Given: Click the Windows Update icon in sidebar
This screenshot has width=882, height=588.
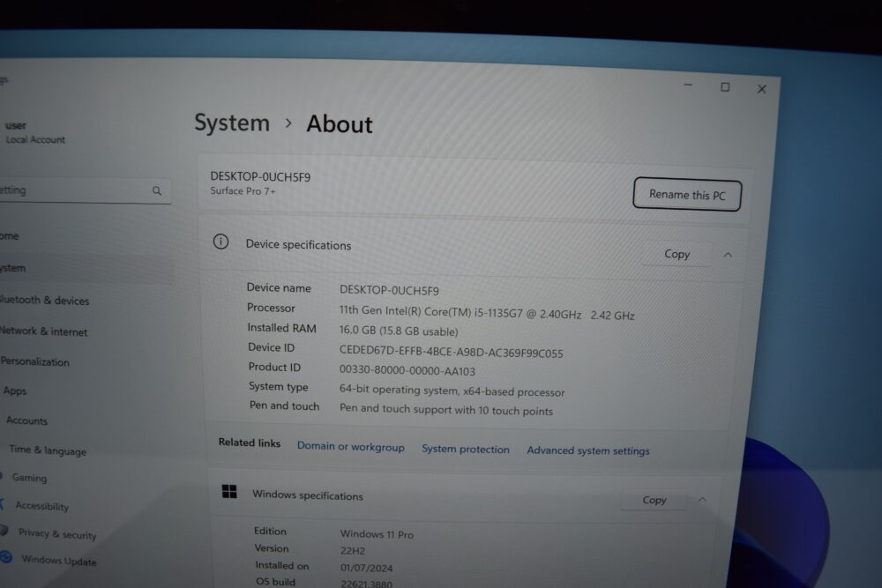Looking at the screenshot, I should (x=6, y=557).
